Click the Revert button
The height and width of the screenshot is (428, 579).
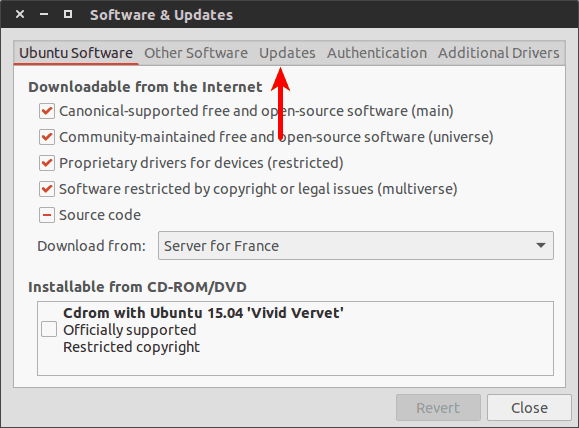438,408
